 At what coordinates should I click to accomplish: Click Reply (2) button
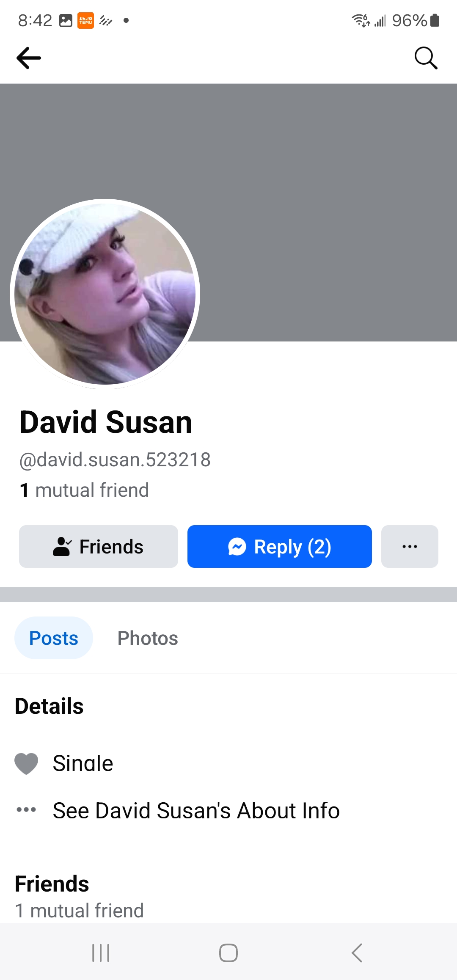click(280, 546)
